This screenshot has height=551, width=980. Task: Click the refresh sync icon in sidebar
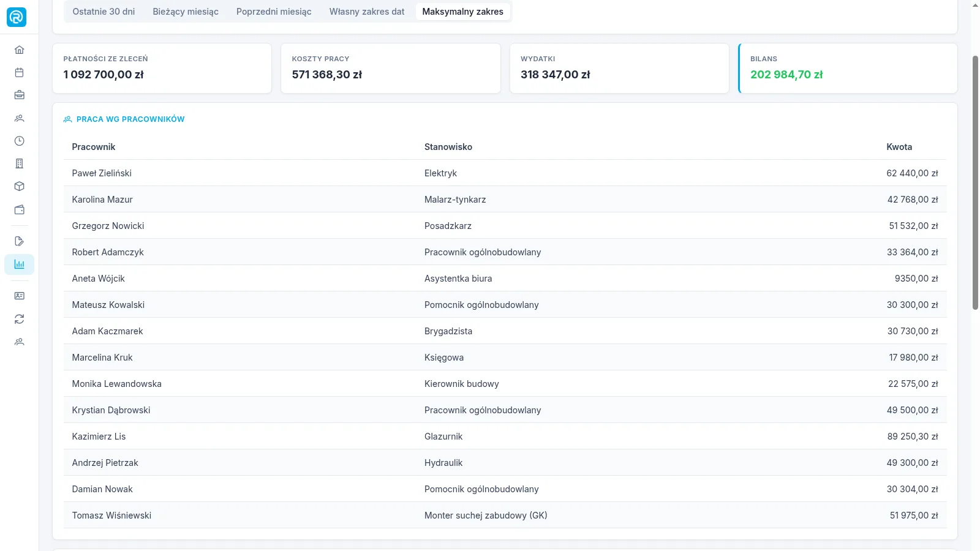click(19, 319)
